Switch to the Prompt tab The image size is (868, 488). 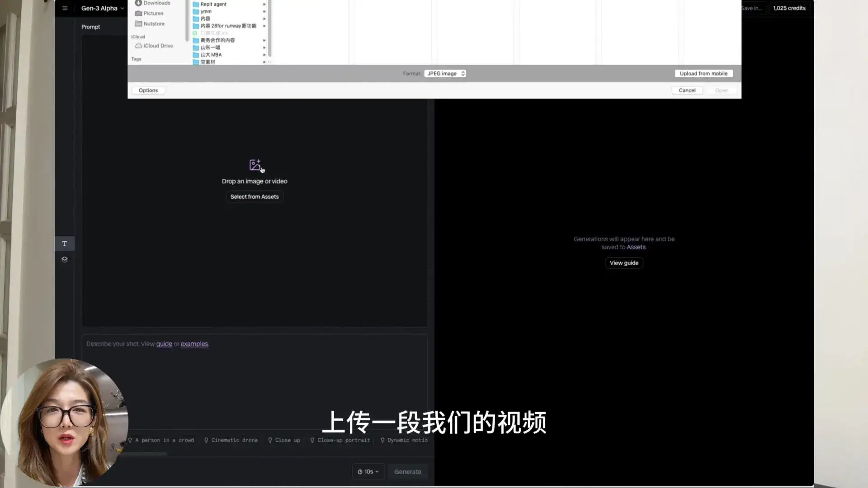(x=90, y=27)
